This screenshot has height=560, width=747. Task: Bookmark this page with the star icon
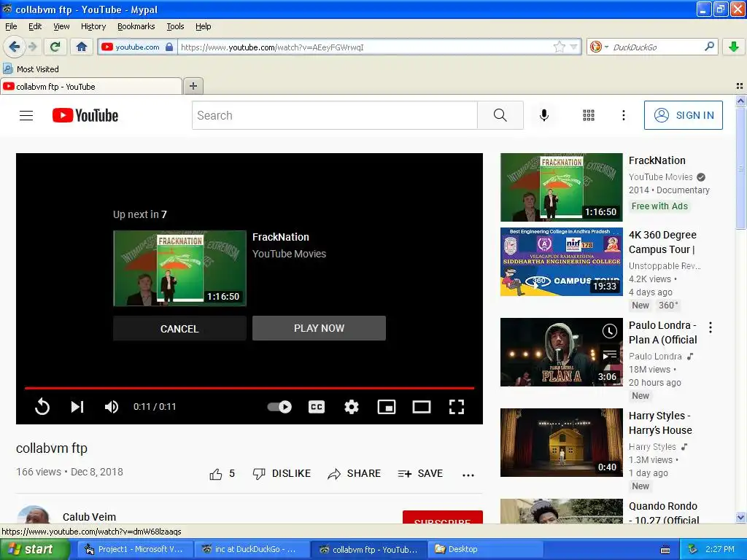click(x=560, y=47)
